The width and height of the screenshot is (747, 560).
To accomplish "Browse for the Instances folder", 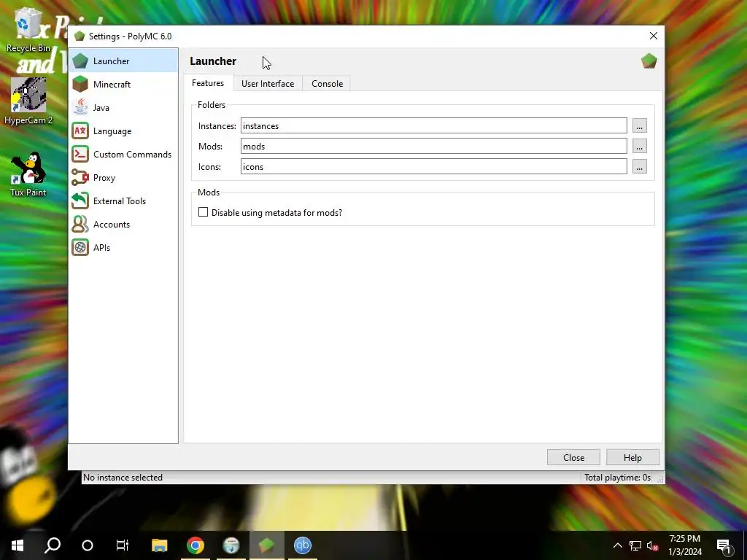I will [x=639, y=125].
